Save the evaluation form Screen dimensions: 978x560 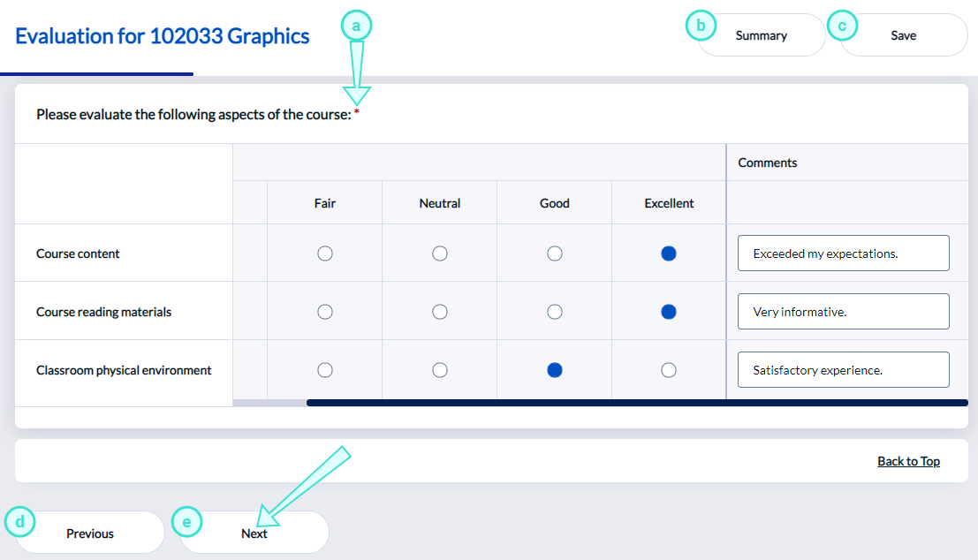point(903,35)
